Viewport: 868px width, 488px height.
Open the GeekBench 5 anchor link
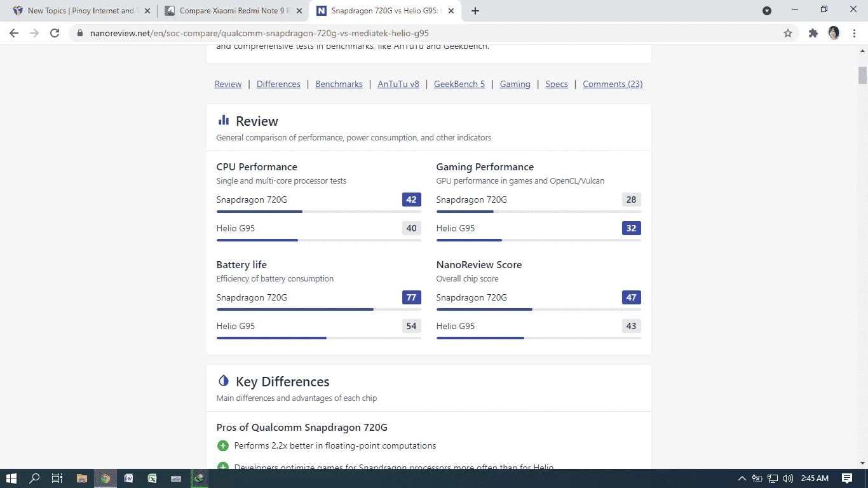pyautogui.click(x=459, y=84)
